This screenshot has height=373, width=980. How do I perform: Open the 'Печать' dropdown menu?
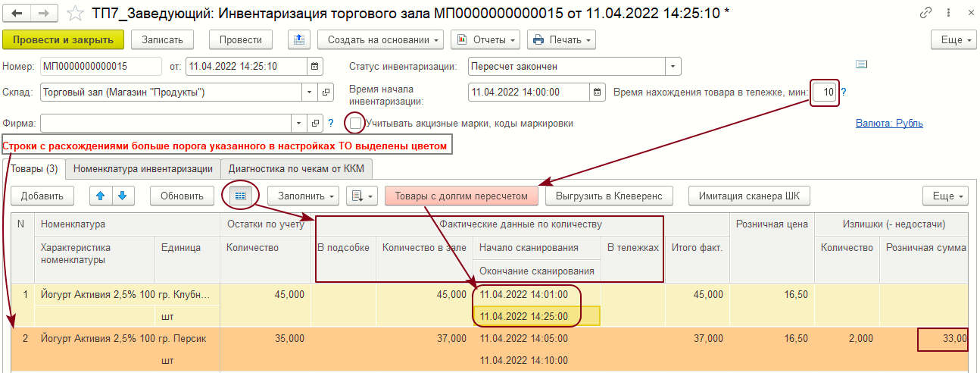[561, 39]
